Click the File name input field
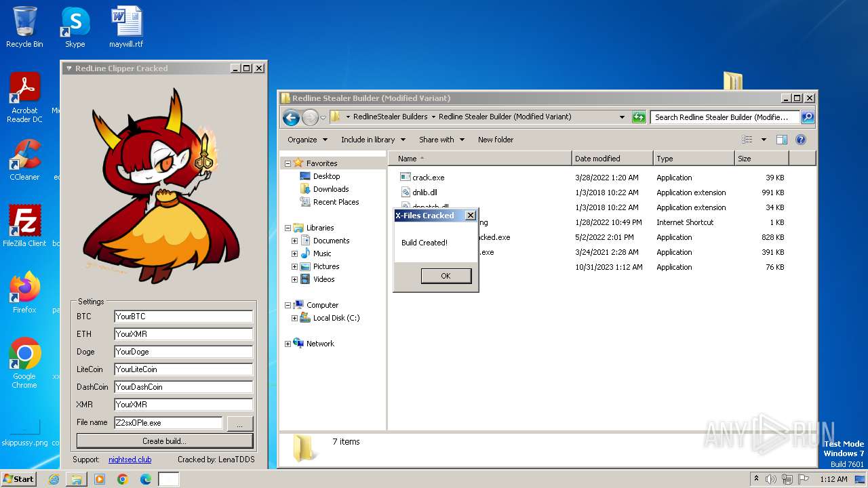The height and width of the screenshot is (488, 868). [x=168, y=423]
